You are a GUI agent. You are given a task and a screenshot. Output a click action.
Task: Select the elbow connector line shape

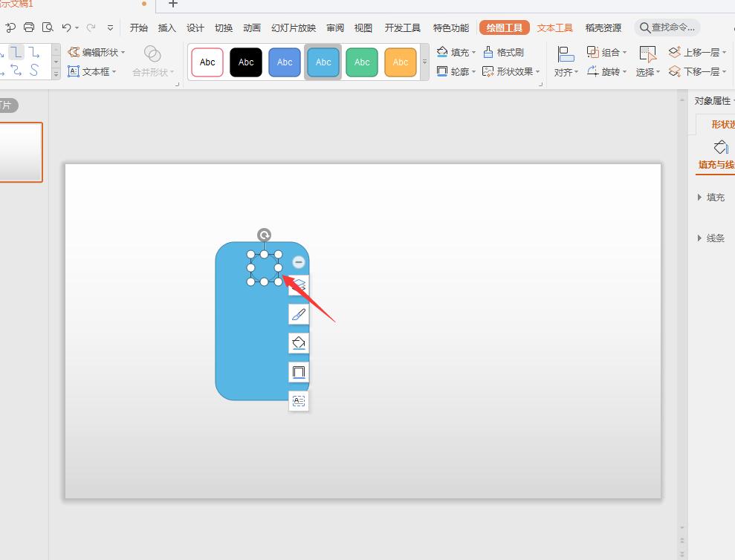pos(16,52)
